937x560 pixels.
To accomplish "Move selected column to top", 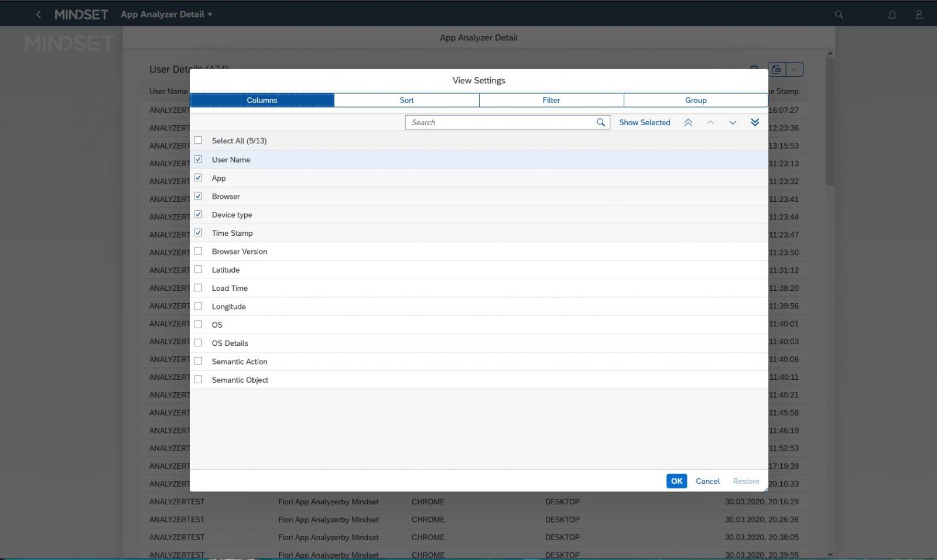I will [688, 122].
